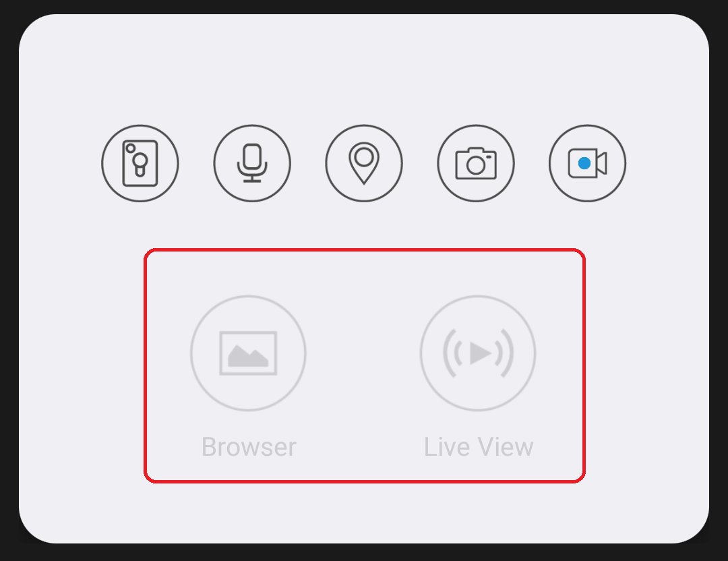Click the still photo capture circle
Screen dimensions: 728x561
pos(476,163)
